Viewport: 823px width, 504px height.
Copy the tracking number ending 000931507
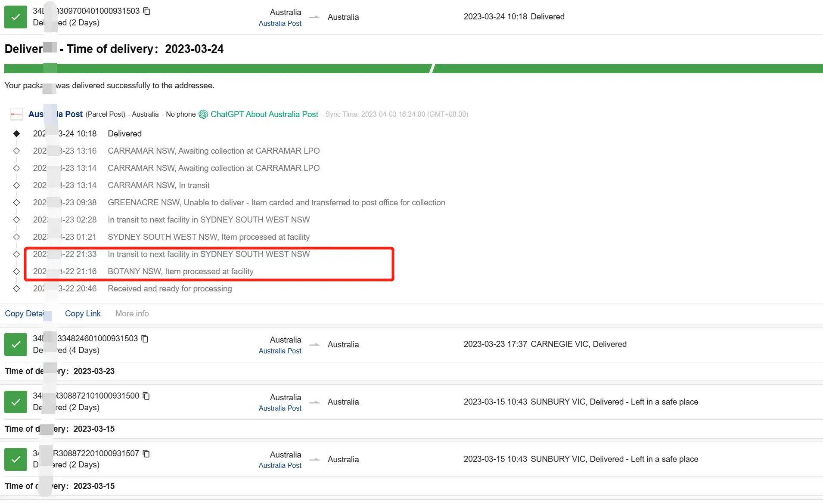point(146,454)
